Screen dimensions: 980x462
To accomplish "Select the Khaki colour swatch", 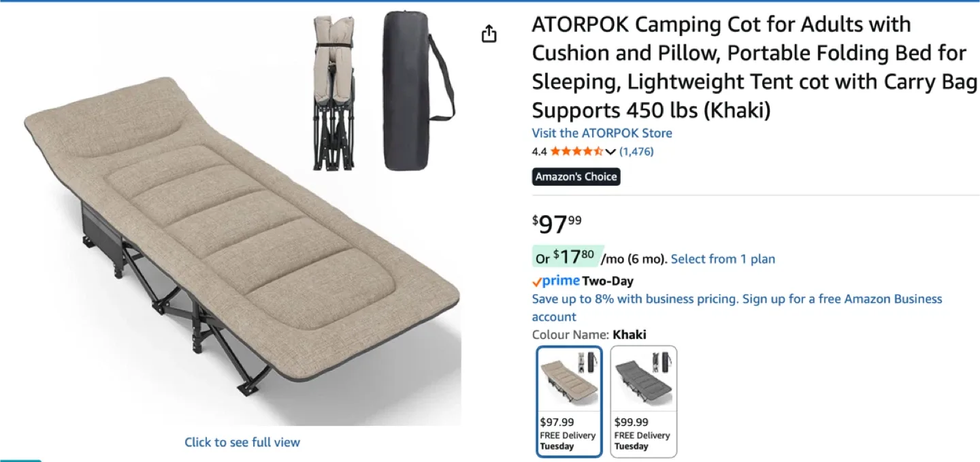I will coord(569,401).
